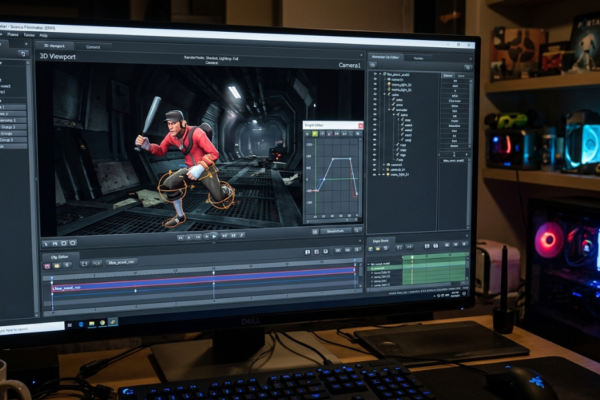Click the blue_scout_run button in Clip Editor toolbar
This screenshot has width=600, height=400.
pos(121,262)
